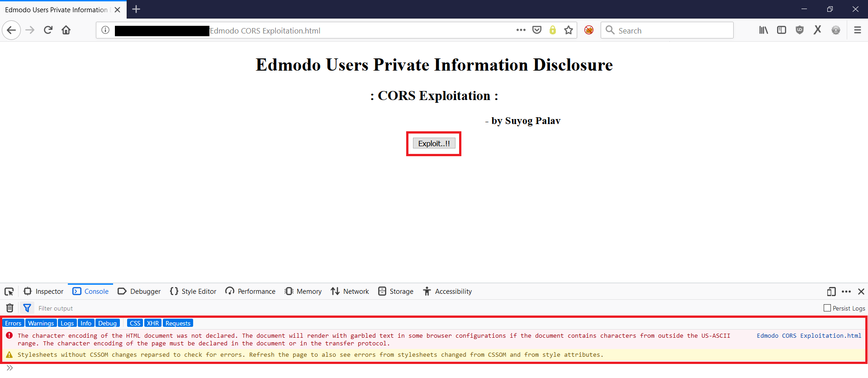The width and height of the screenshot is (868, 378).
Task: Close the developer tools panel
Action: (861, 292)
